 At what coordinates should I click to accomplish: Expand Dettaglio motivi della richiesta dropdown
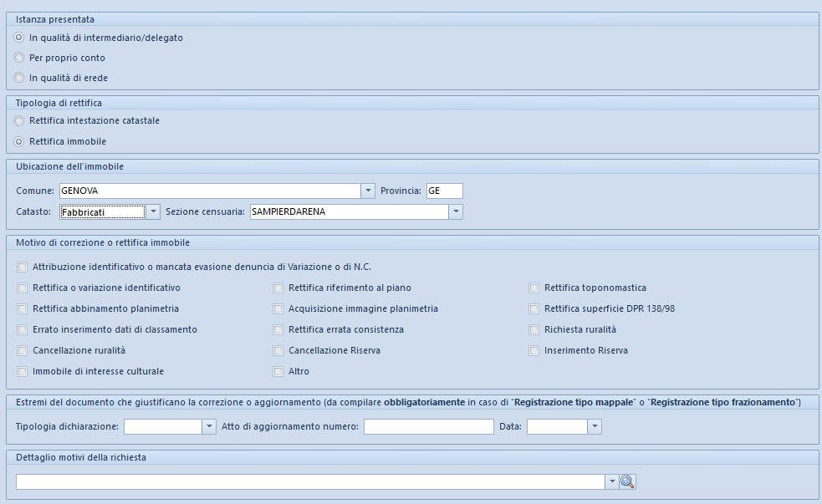612,481
